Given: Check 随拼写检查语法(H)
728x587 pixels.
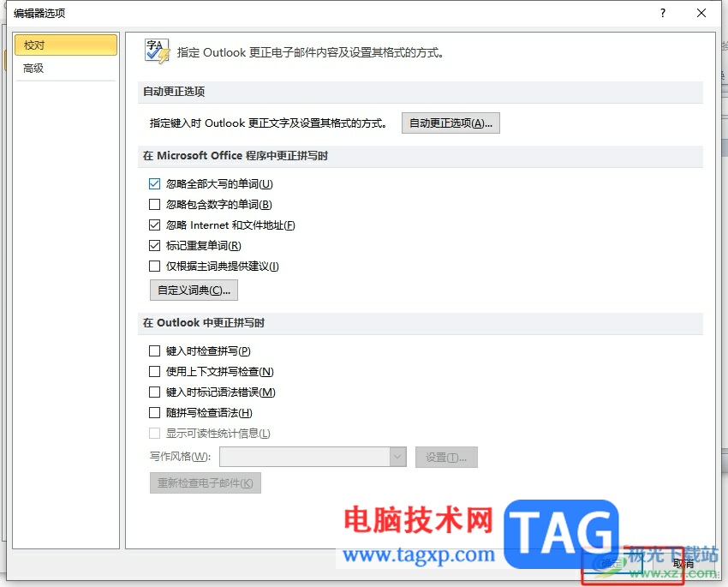Looking at the screenshot, I should [x=155, y=413].
